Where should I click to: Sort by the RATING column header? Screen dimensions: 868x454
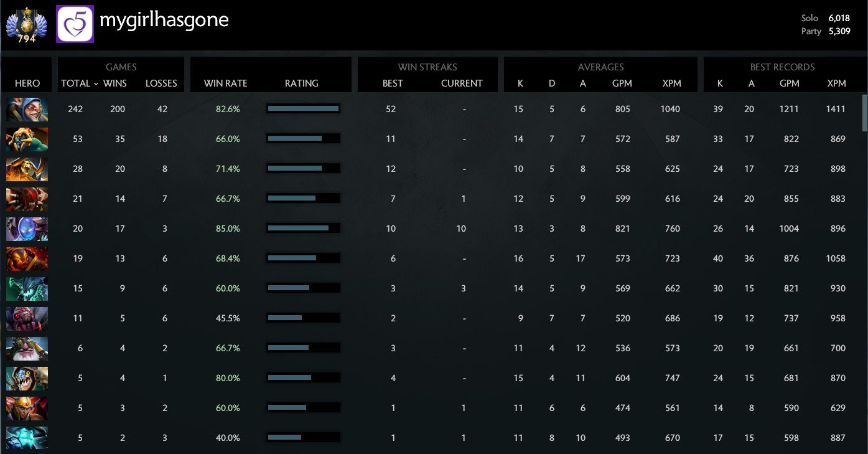[302, 83]
